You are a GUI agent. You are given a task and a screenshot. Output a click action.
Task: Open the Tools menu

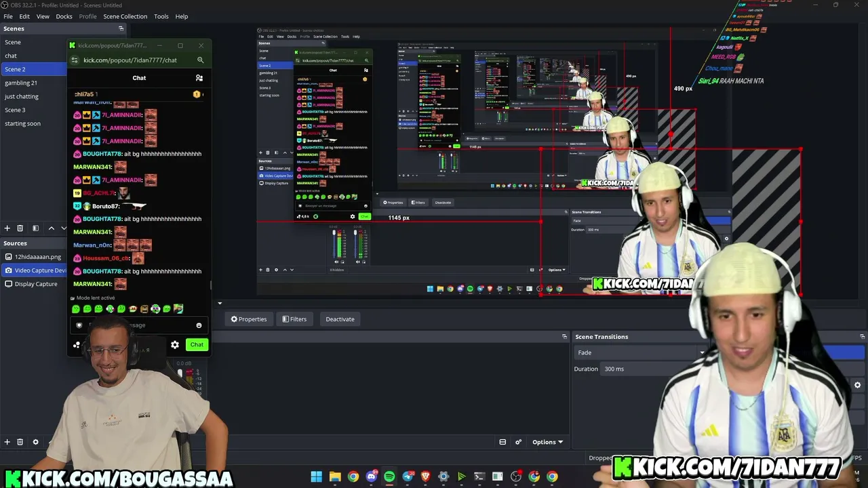(161, 16)
